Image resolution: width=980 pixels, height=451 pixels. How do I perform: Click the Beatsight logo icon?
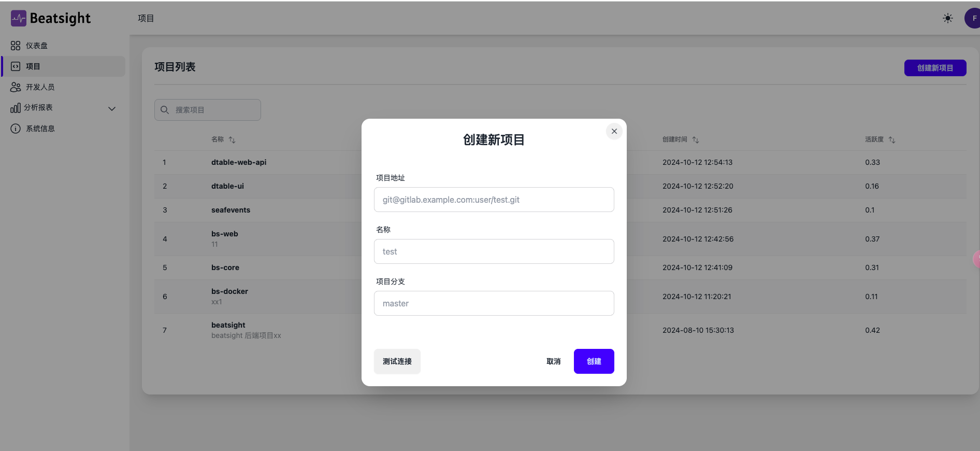pos(18,19)
